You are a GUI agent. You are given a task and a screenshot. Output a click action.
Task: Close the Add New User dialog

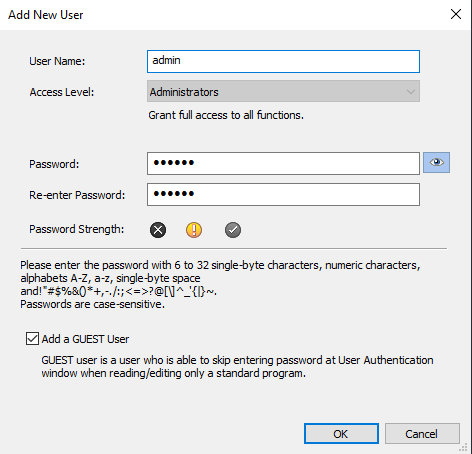pos(456,14)
